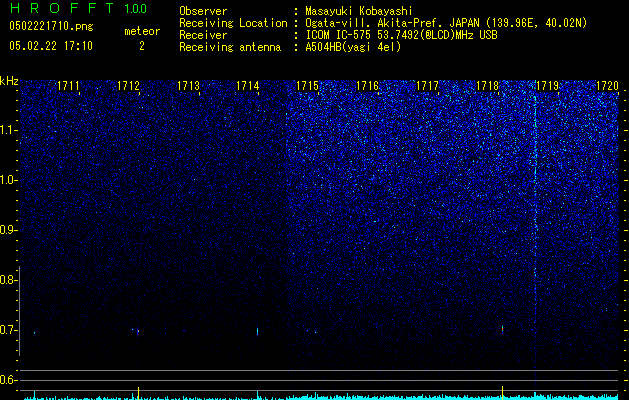Click the yellow detection marker below 1712
The image size is (629, 400).
(x=138, y=393)
